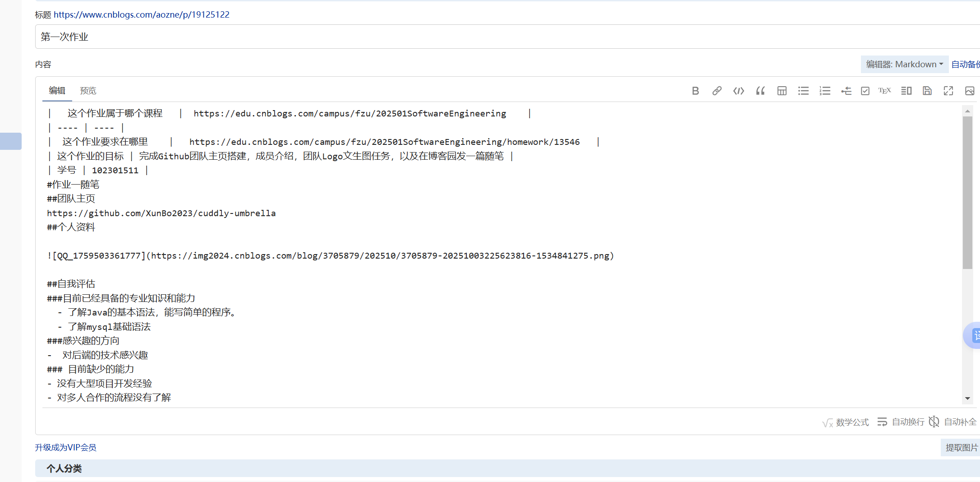
Task: Insert a blockquote using the quote icon
Action: tap(760, 91)
